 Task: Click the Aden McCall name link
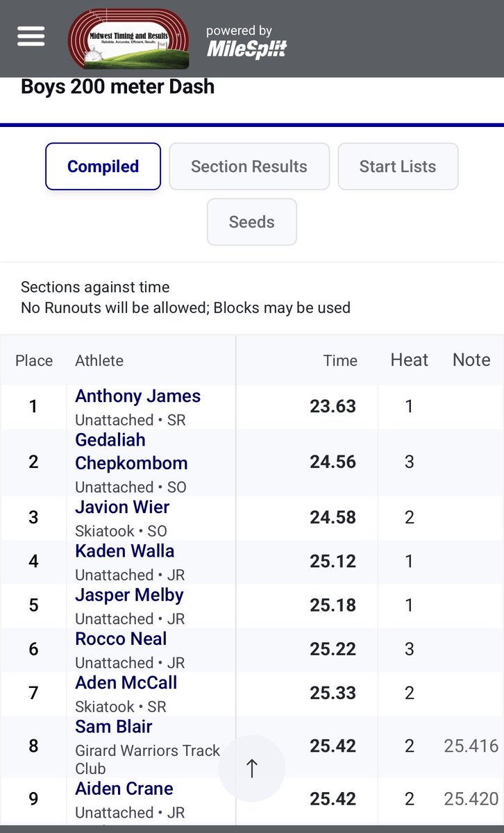tap(126, 683)
